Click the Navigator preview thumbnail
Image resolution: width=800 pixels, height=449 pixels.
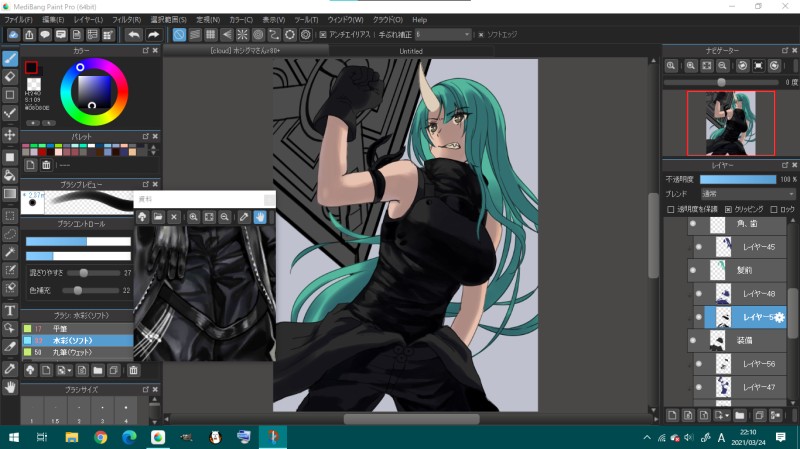click(731, 123)
